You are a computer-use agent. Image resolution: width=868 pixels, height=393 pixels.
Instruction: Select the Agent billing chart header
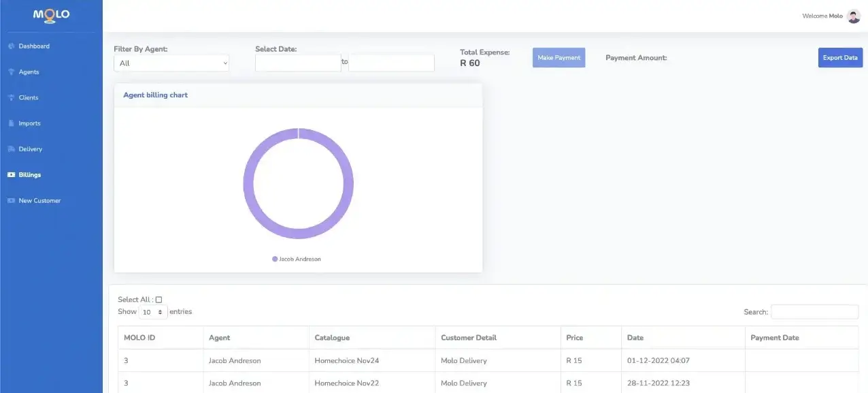[x=154, y=95]
